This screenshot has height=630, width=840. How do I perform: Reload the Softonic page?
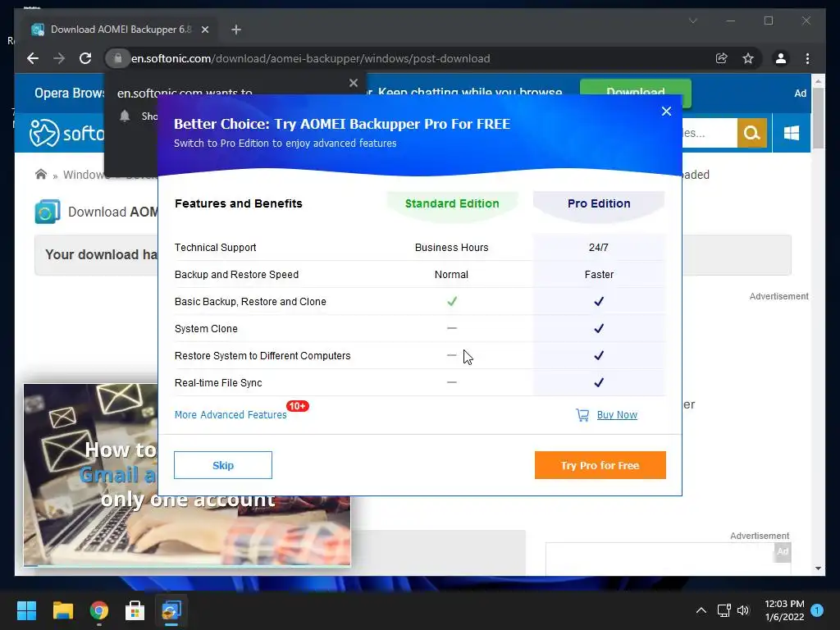click(x=85, y=58)
